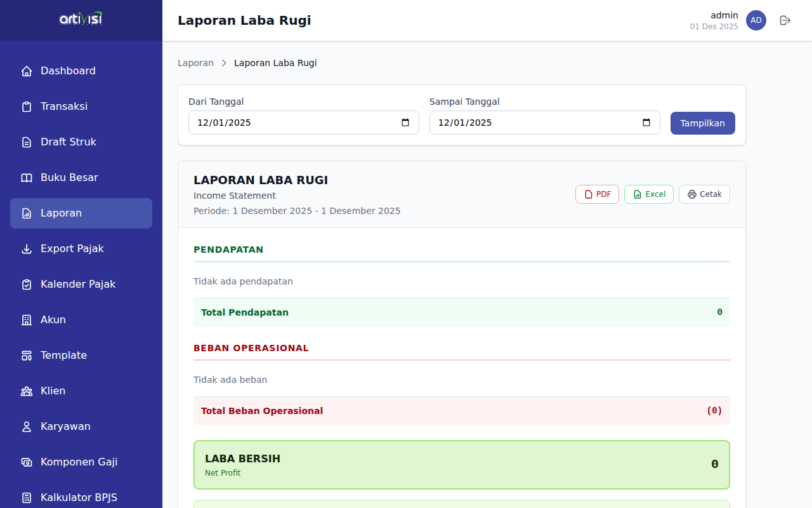Click the logout icon in header
This screenshot has width=812, height=508.
[x=785, y=20]
